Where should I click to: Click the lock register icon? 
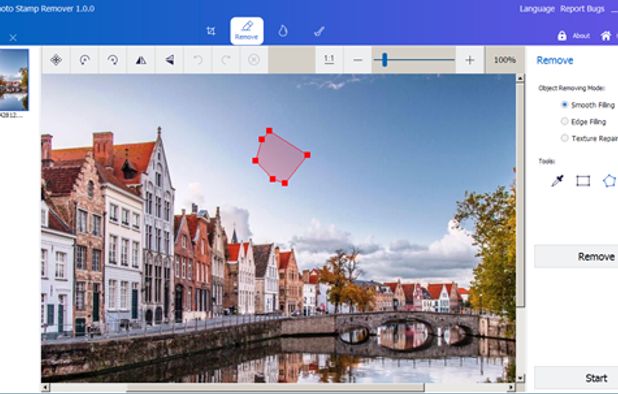tap(562, 36)
